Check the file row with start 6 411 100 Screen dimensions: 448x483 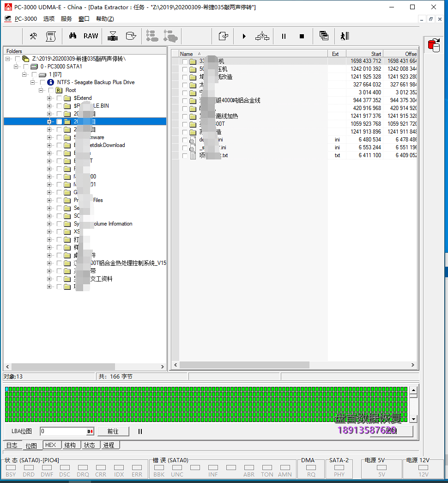click(185, 156)
